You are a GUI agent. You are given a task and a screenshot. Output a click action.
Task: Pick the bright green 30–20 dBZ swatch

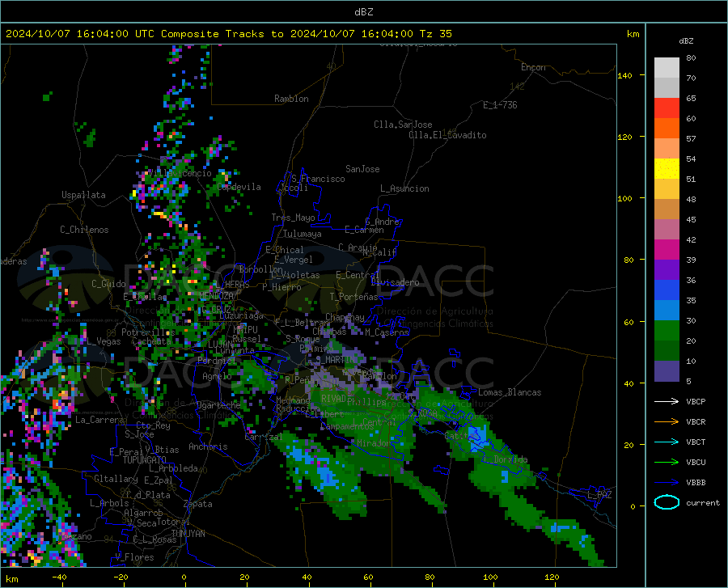coord(667,331)
